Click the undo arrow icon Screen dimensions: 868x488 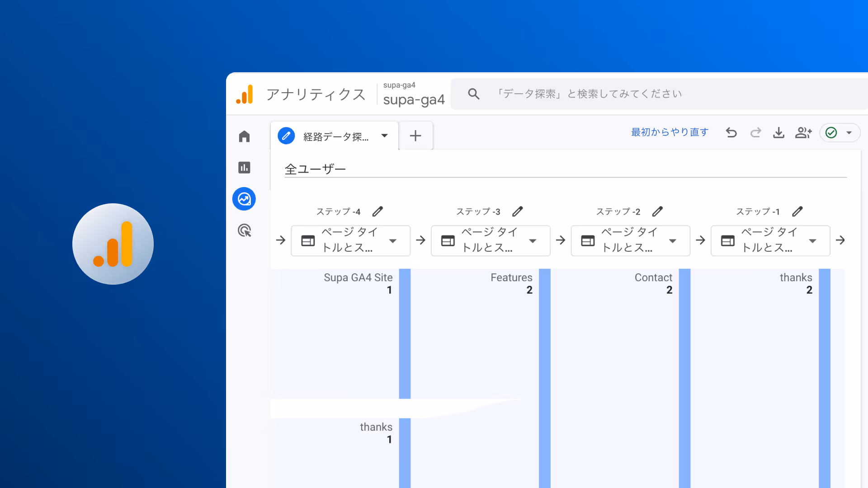731,132
